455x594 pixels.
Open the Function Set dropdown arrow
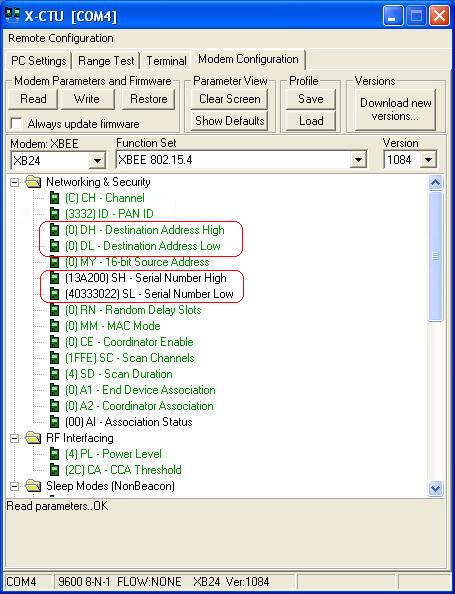pos(358,160)
